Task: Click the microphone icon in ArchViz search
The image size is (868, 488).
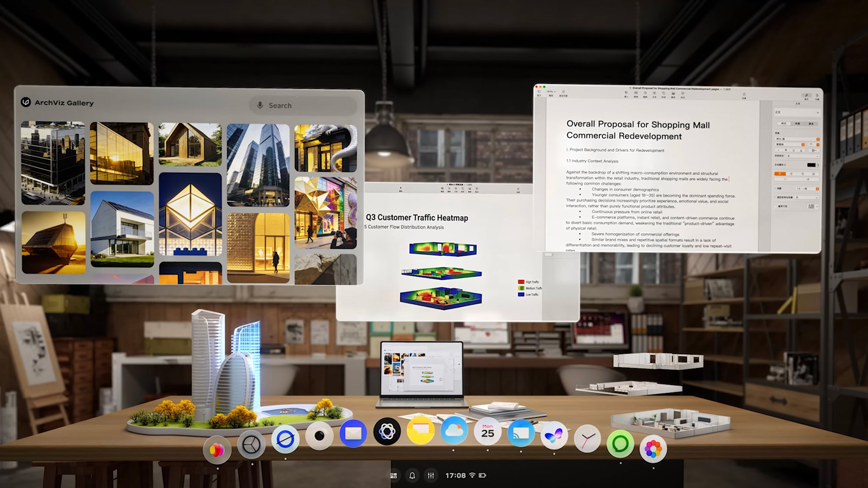Action: [260, 105]
